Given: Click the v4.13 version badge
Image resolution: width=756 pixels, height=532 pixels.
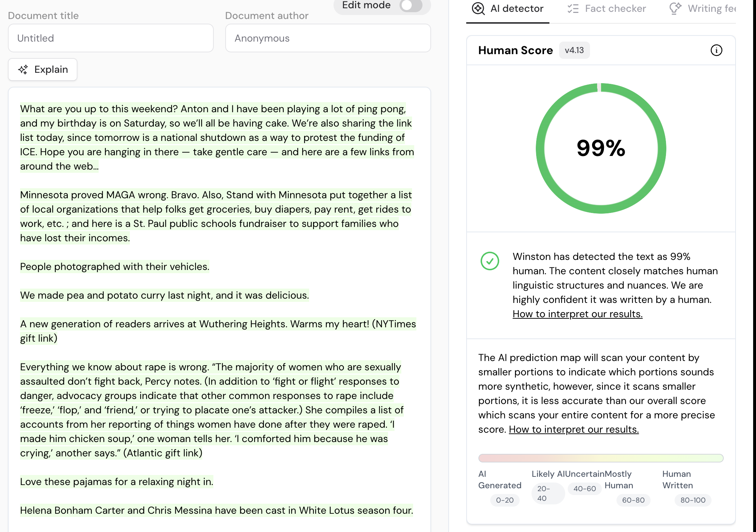Looking at the screenshot, I should (574, 50).
